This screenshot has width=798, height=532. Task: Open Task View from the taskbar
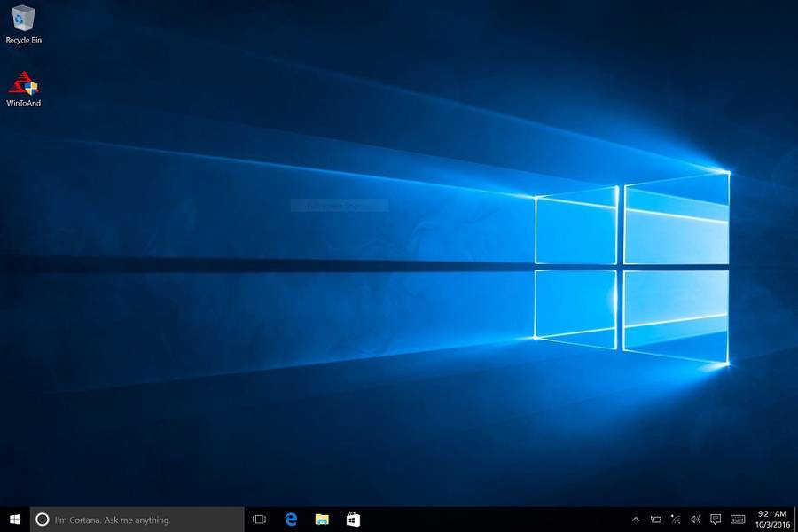[260, 520]
